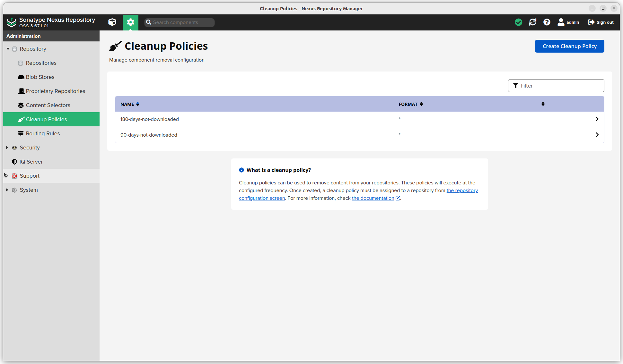
Task: Open 'the documentation' link
Action: [x=373, y=198]
